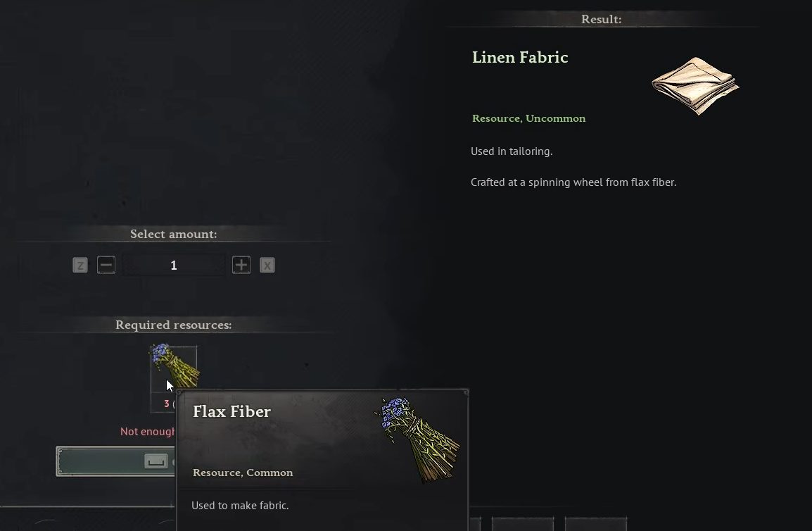Viewport: 812px width, 531px height.
Task: Click the Resource, Common rarity label
Action: tap(242, 473)
